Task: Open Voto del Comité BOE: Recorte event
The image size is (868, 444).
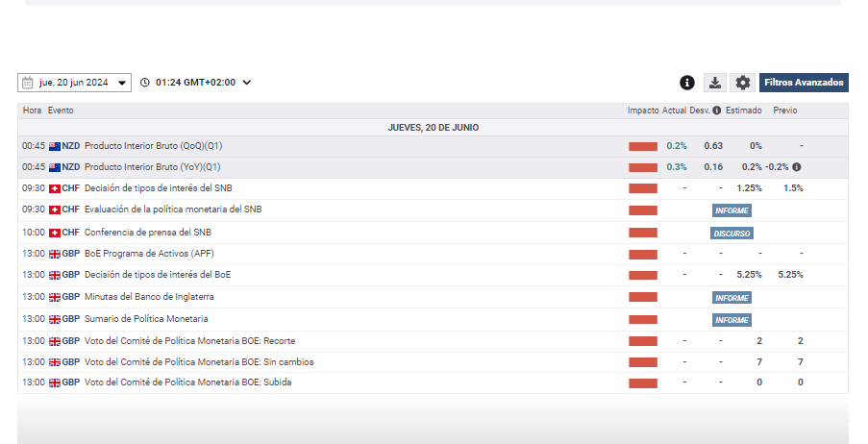Action: click(x=189, y=341)
